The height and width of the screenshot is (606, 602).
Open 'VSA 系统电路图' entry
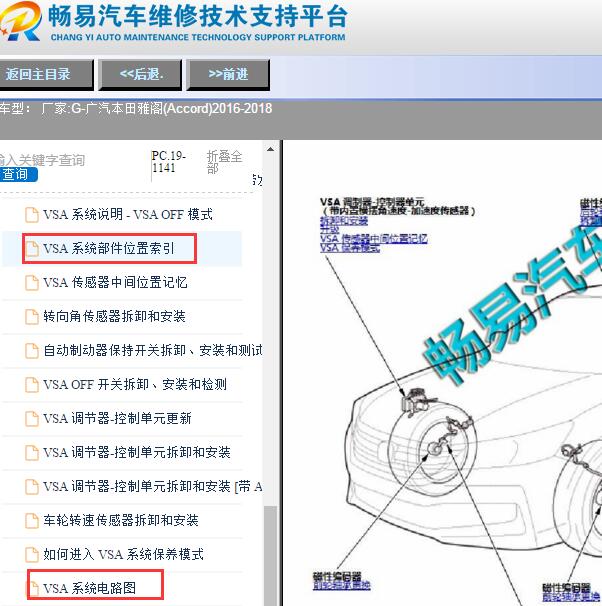point(90,588)
